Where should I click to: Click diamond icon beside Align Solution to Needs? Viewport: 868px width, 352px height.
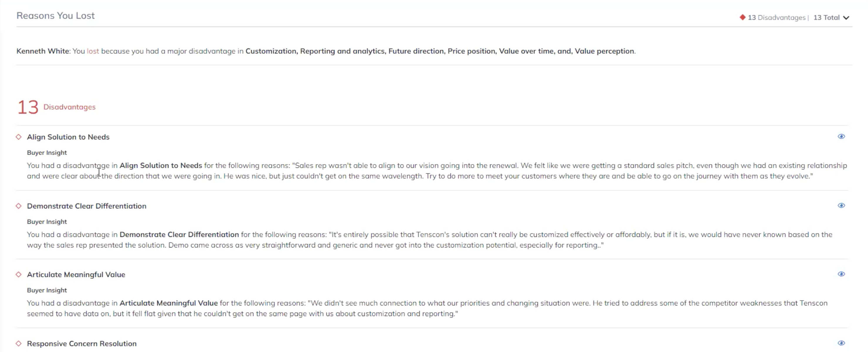[x=18, y=137]
